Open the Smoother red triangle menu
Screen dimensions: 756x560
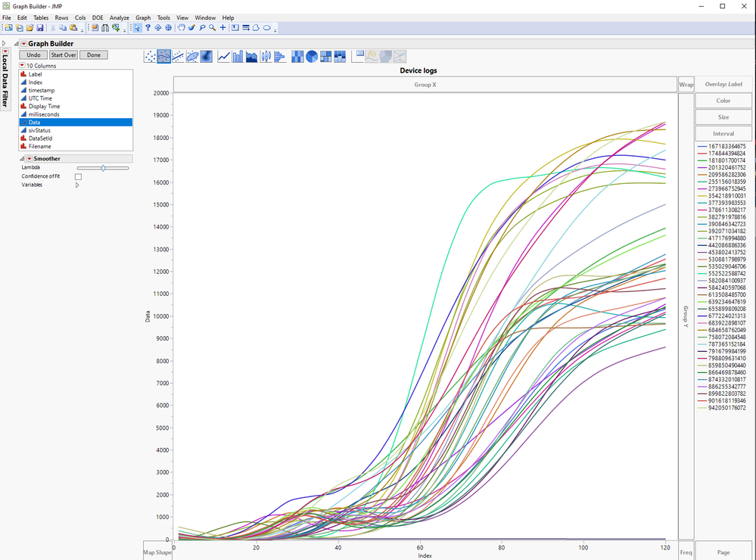pyautogui.click(x=30, y=159)
